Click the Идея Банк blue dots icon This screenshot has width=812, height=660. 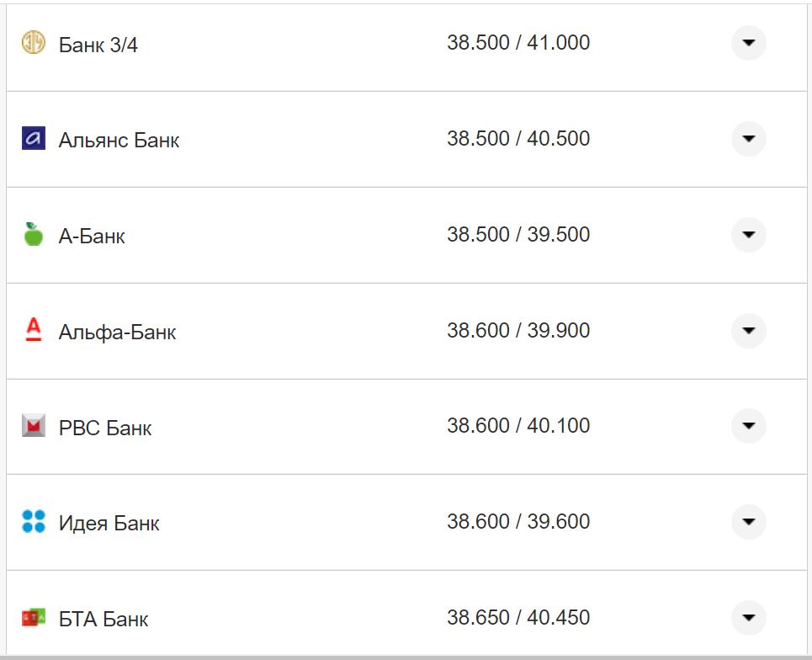pos(33,522)
